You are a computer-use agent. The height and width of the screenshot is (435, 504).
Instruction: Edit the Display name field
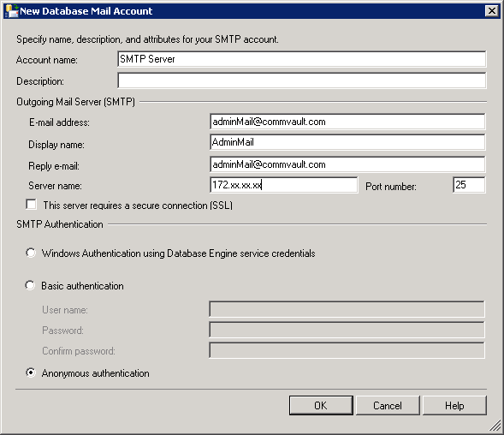pos(347,142)
